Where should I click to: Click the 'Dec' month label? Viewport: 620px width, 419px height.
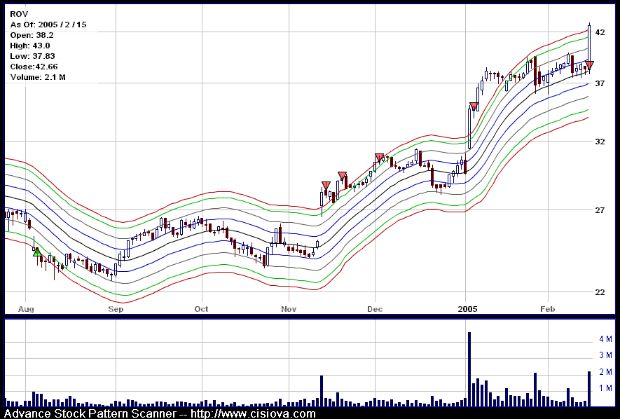375,309
